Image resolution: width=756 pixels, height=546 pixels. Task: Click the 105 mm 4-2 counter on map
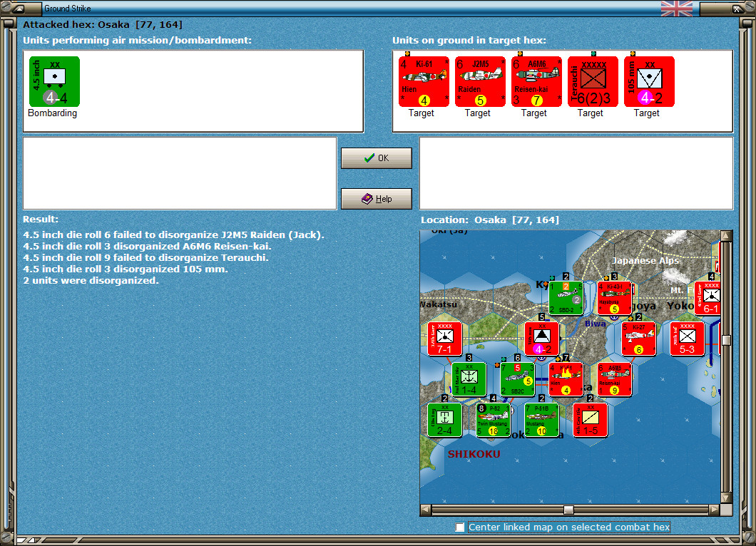coord(541,339)
